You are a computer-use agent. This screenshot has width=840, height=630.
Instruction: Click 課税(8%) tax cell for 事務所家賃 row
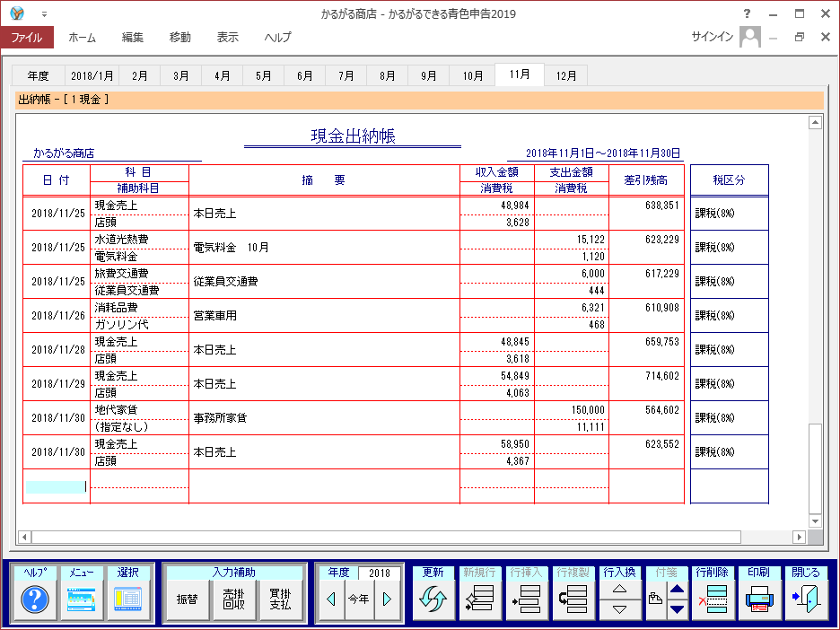coord(729,418)
